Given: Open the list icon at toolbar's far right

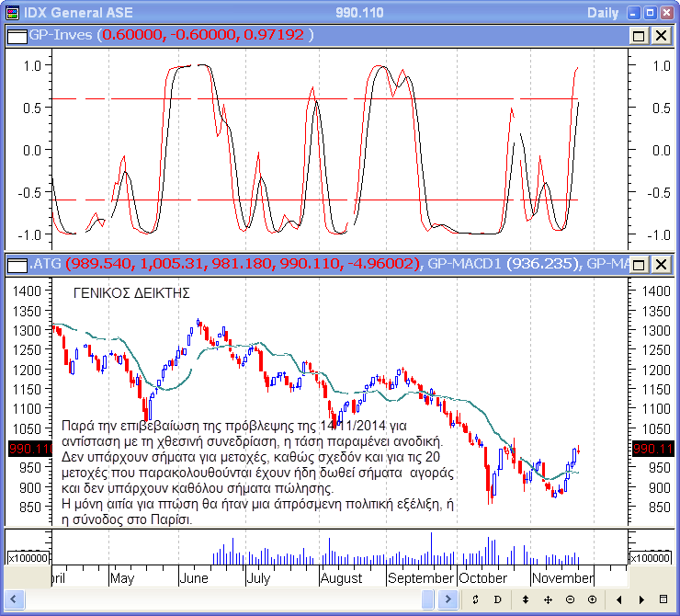Looking at the screenshot, I should click(663, 599).
